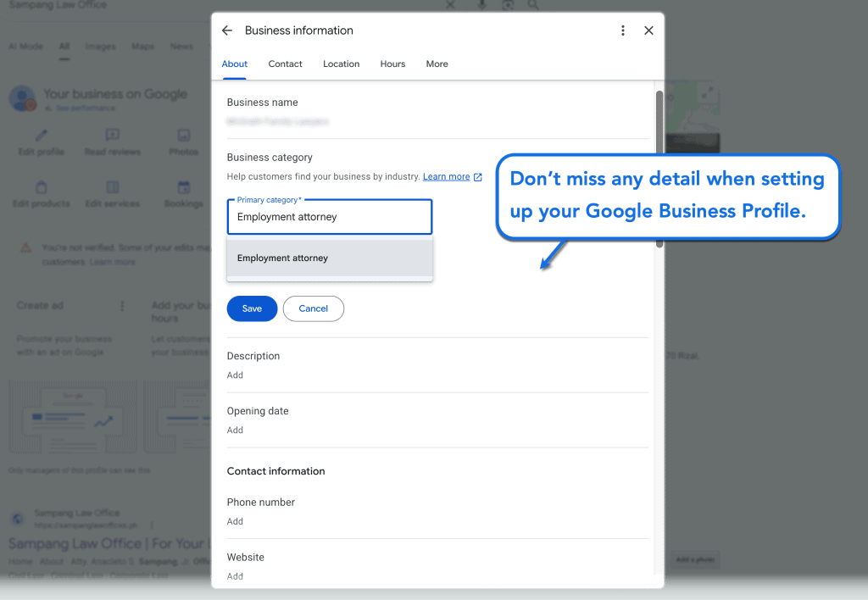Click the Business name field value

[x=277, y=121]
